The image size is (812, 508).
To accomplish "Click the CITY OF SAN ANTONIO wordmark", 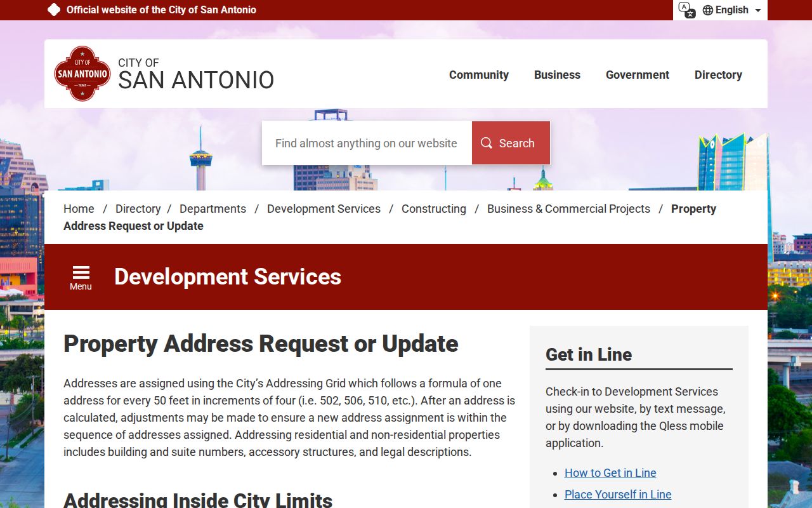I will click(x=196, y=74).
